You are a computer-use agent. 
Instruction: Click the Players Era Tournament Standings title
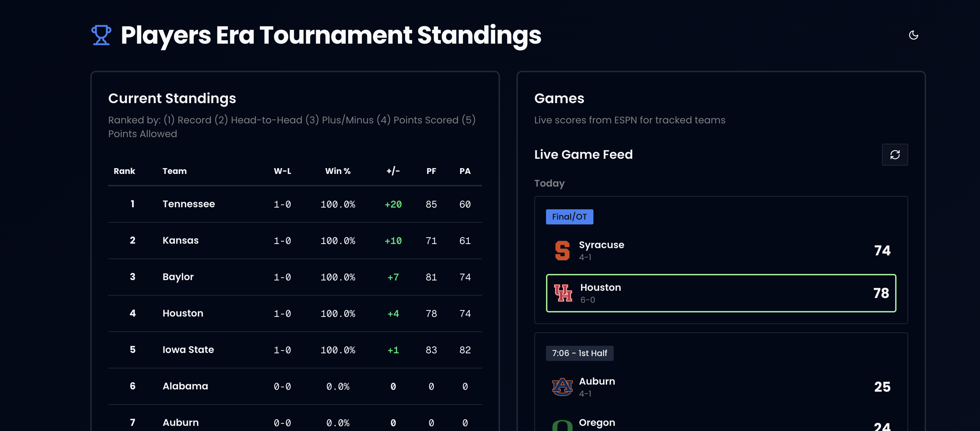[331, 35]
